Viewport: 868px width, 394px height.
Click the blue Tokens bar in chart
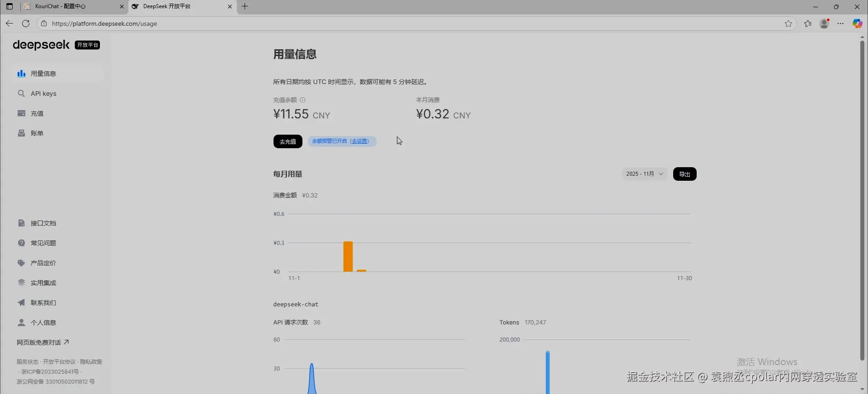547,372
